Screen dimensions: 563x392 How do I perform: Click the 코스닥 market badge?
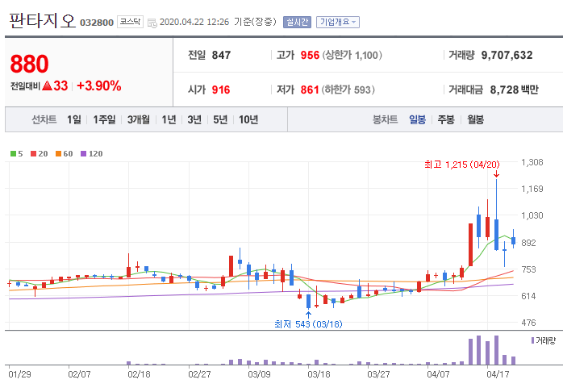(130, 22)
